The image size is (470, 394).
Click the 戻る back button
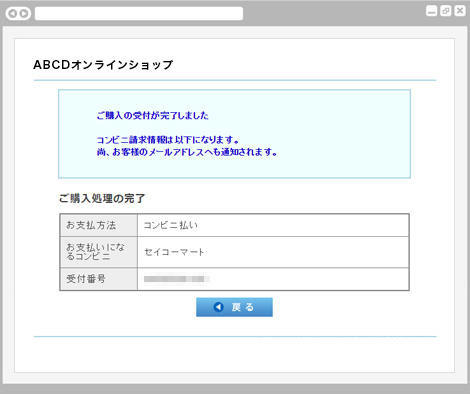coord(234,307)
